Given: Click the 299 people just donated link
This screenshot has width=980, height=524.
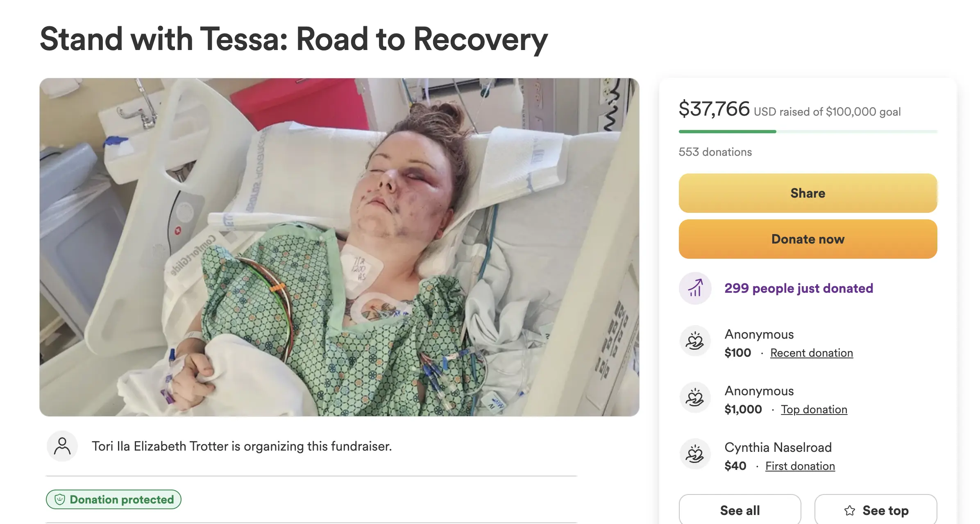Looking at the screenshot, I should click(799, 288).
